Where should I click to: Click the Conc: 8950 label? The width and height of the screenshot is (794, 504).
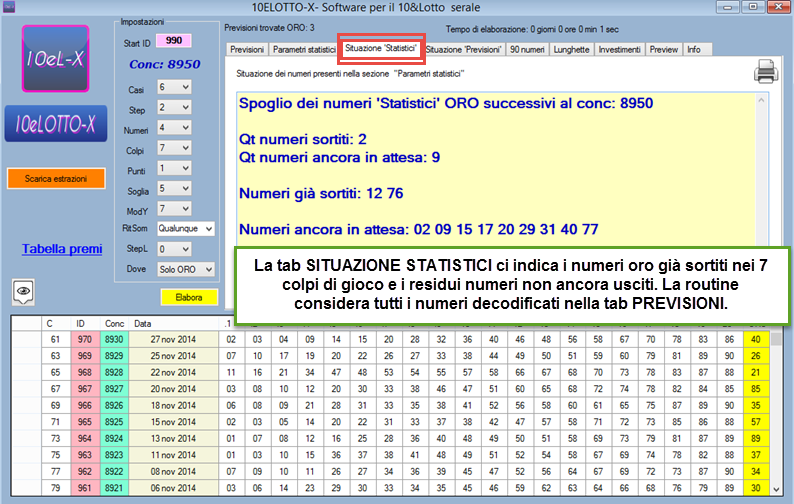click(x=165, y=64)
